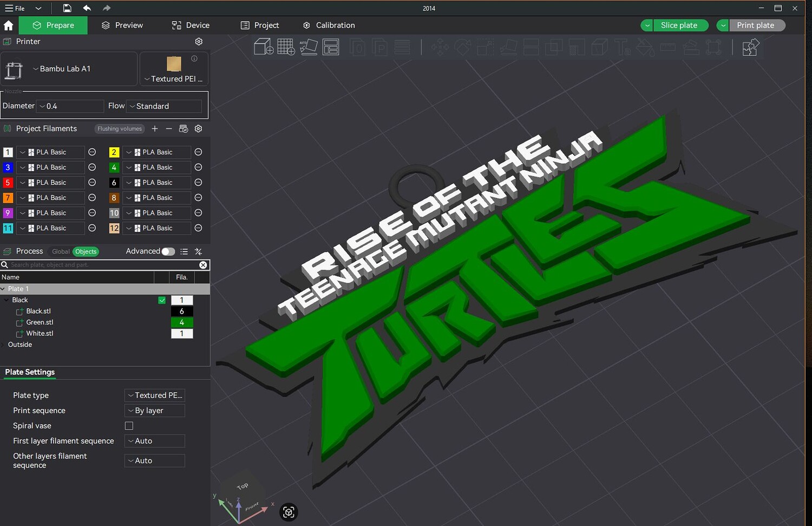Edit filament 1 preset ellipsis icon
This screenshot has height=526, width=812.
click(x=92, y=152)
